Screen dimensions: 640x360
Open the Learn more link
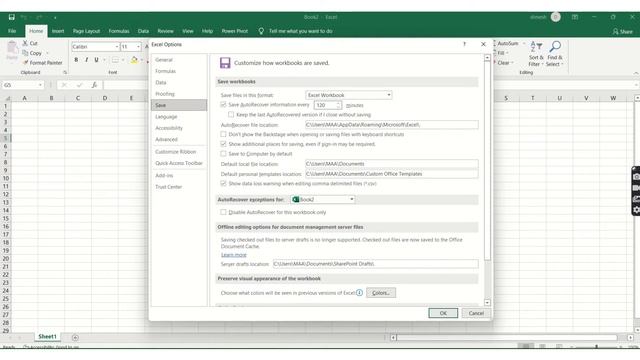point(234,255)
